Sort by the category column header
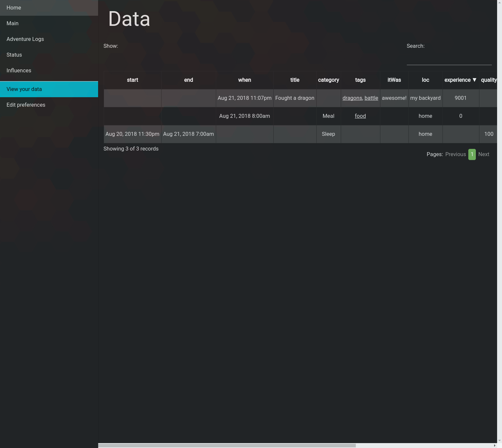The width and height of the screenshot is (502, 448). 328,80
